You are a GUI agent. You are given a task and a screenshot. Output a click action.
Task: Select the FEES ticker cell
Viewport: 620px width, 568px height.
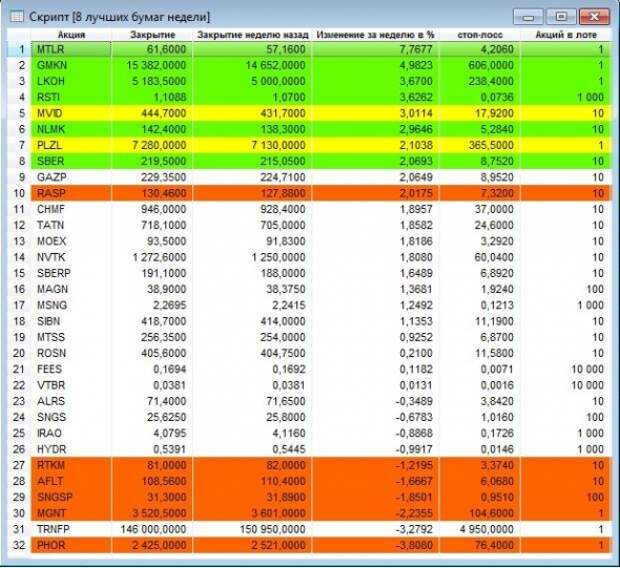pos(71,369)
